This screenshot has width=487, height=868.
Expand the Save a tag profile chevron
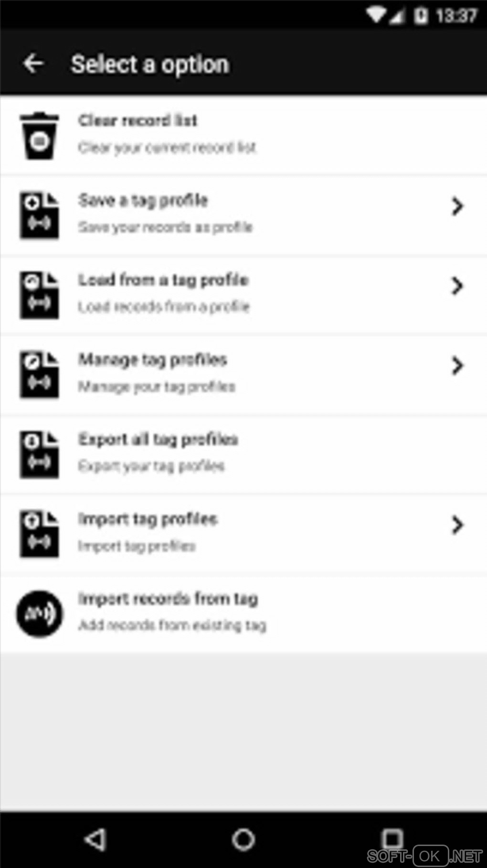[457, 206]
